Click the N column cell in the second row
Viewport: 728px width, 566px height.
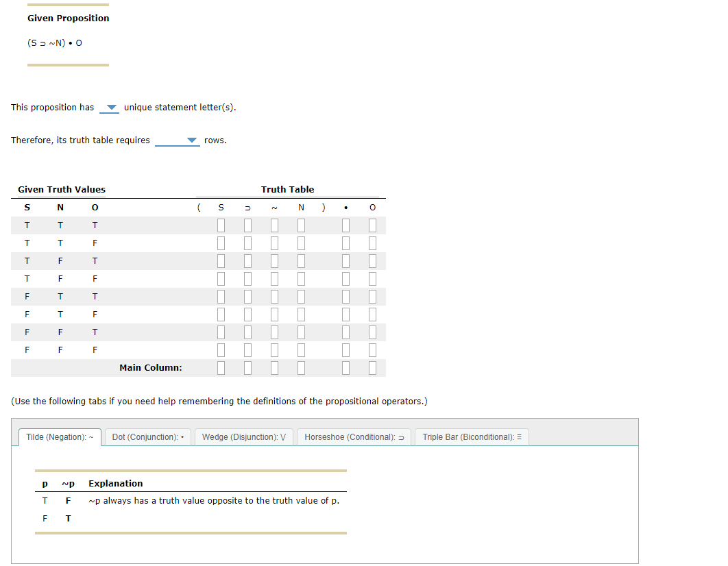click(300, 243)
